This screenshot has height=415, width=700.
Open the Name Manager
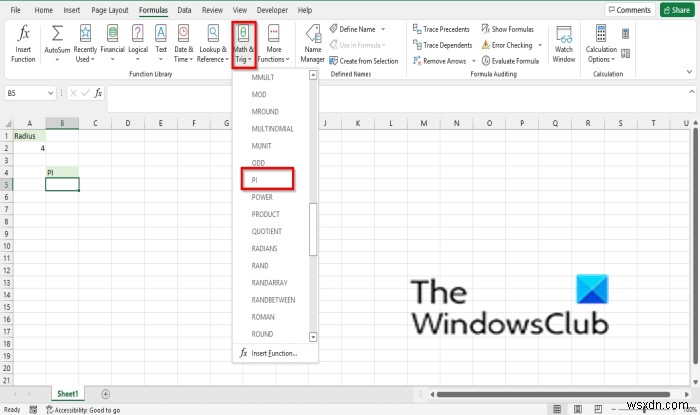[312, 44]
